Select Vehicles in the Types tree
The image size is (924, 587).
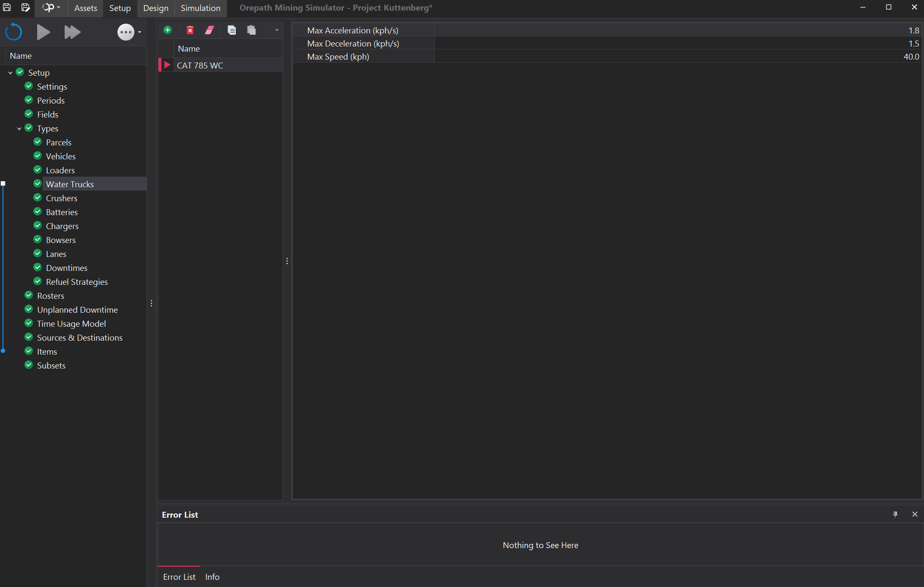click(61, 156)
